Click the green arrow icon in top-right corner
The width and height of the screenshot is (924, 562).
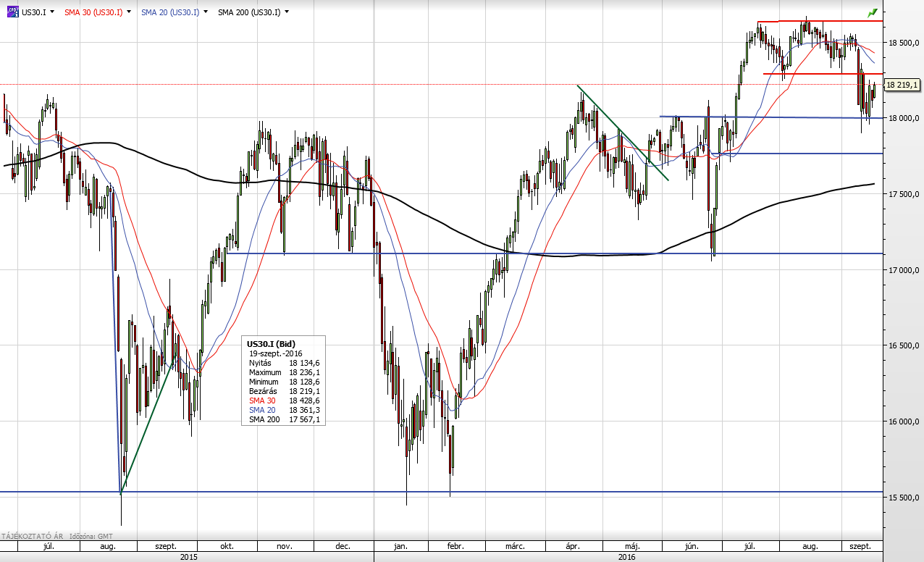[873, 12]
